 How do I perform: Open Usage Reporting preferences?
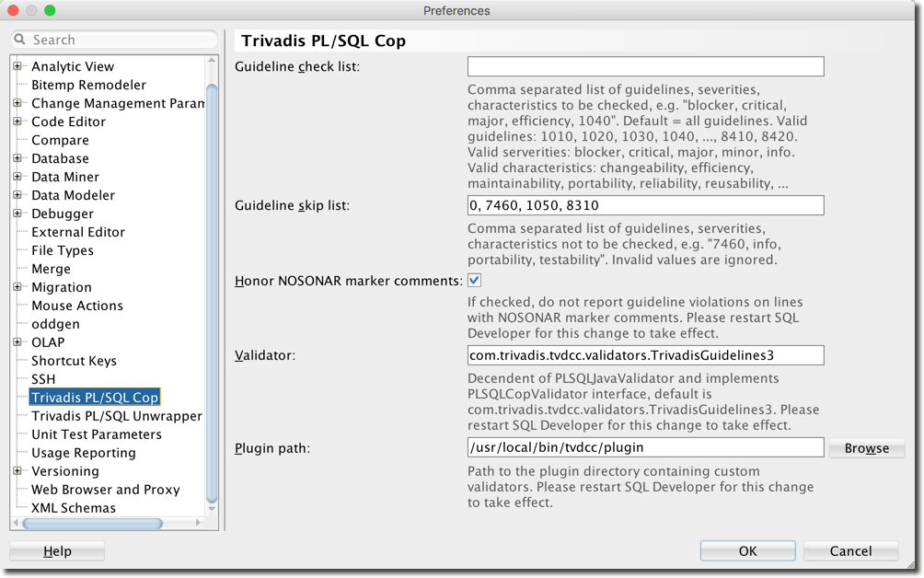[83, 453]
